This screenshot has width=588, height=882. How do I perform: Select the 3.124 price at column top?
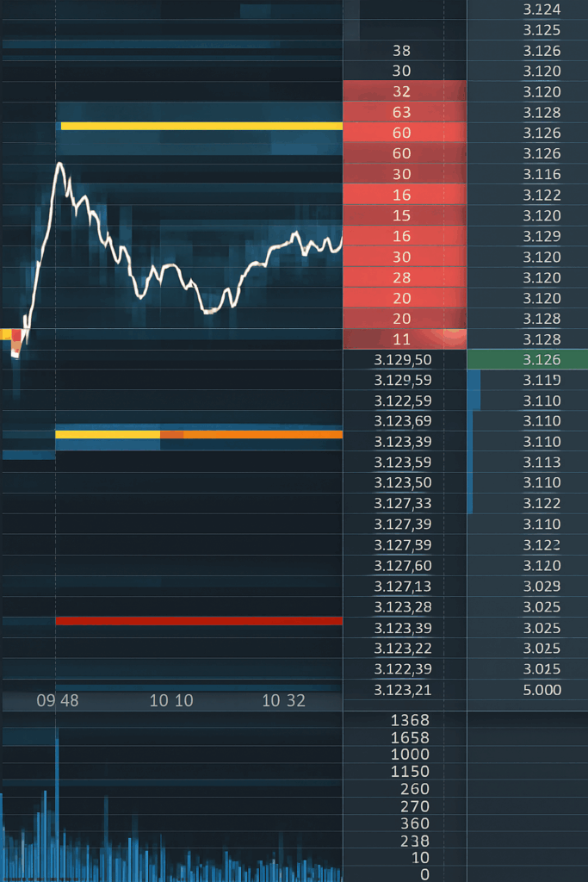click(542, 10)
